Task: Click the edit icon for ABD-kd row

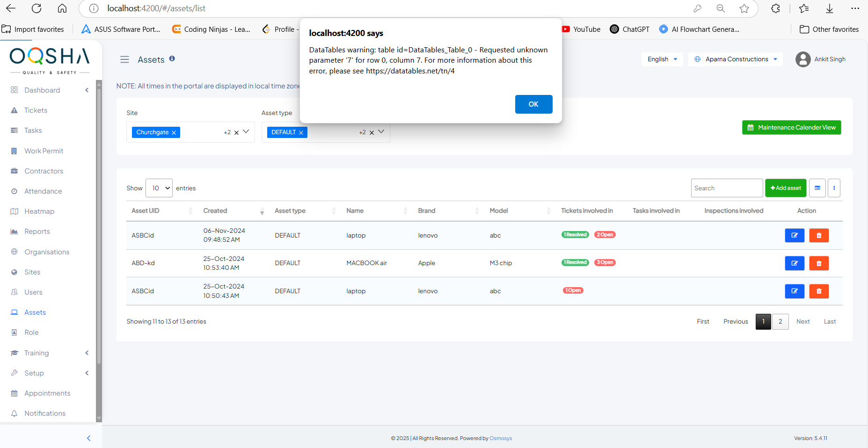Action: pyautogui.click(x=794, y=263)
